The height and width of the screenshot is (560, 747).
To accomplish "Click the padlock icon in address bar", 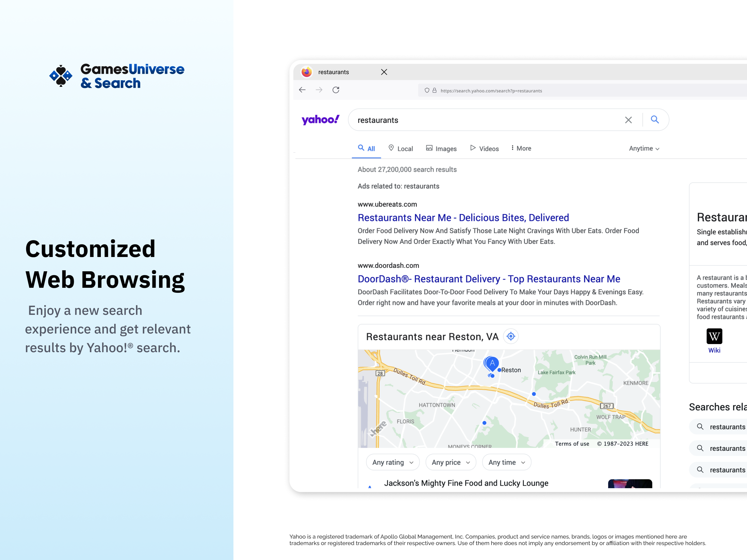I will point(435,91).
